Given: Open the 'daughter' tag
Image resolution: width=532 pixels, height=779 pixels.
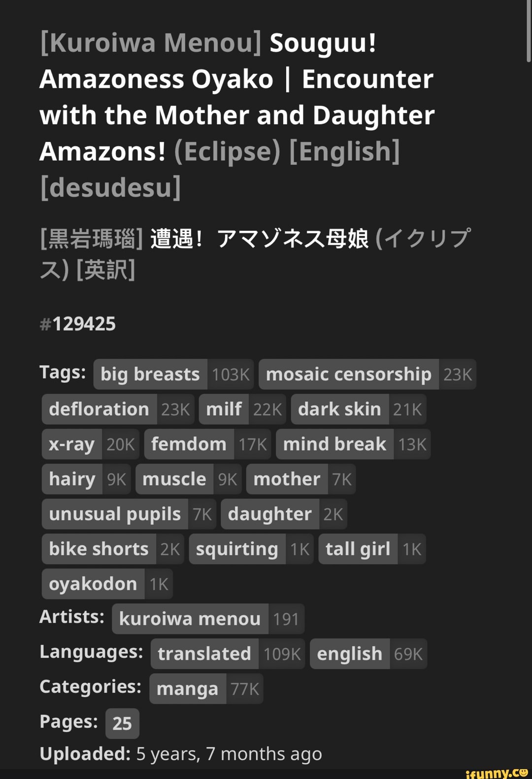Looking at the screenshot, I should tap(269, 515).
